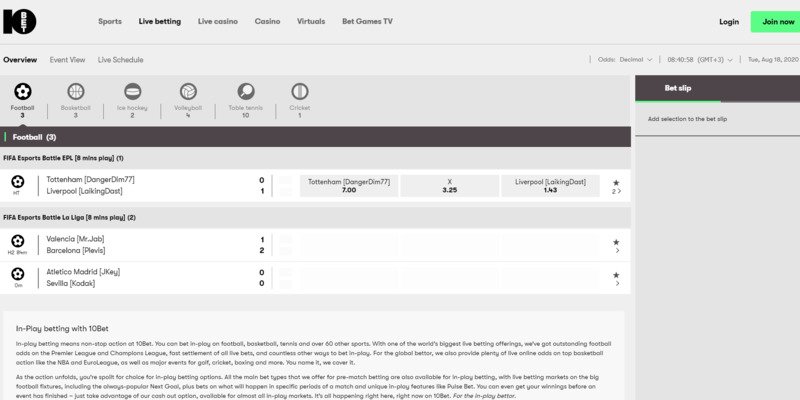Select the Bet slip tab
Image resolution: width=800 pixels, height=400 pixels.
[678, 88]
